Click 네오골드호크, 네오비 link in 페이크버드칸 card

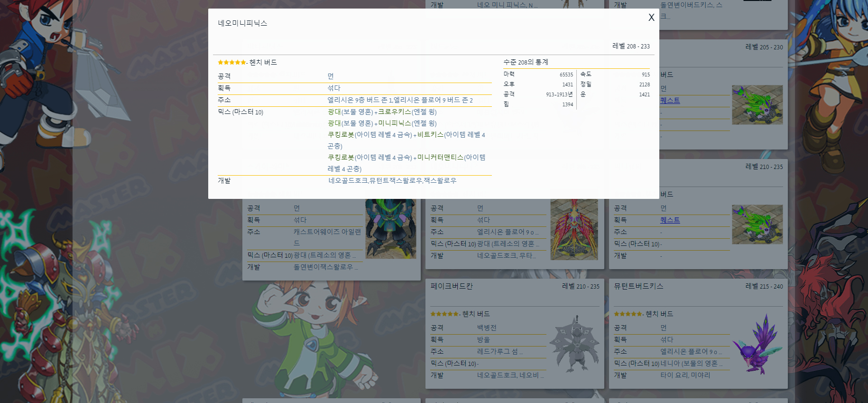tap(510, 375)
